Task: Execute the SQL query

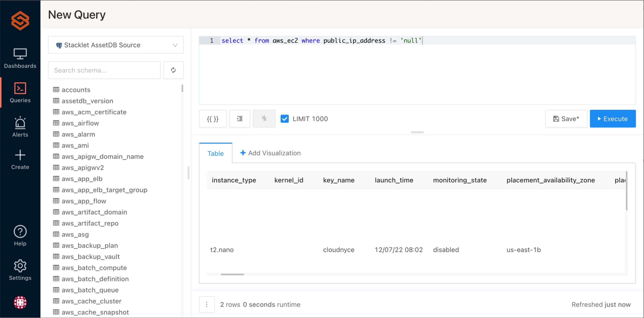Action: [x=613, y=119]
